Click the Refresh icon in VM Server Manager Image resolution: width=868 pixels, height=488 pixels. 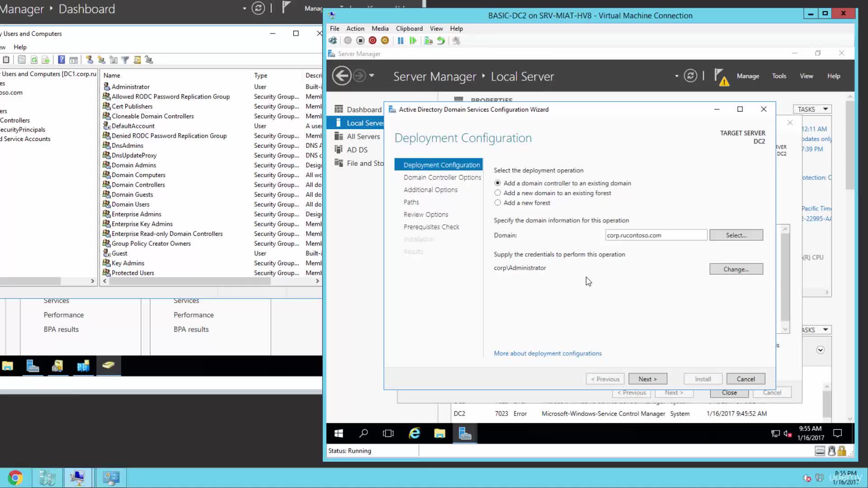690,76
